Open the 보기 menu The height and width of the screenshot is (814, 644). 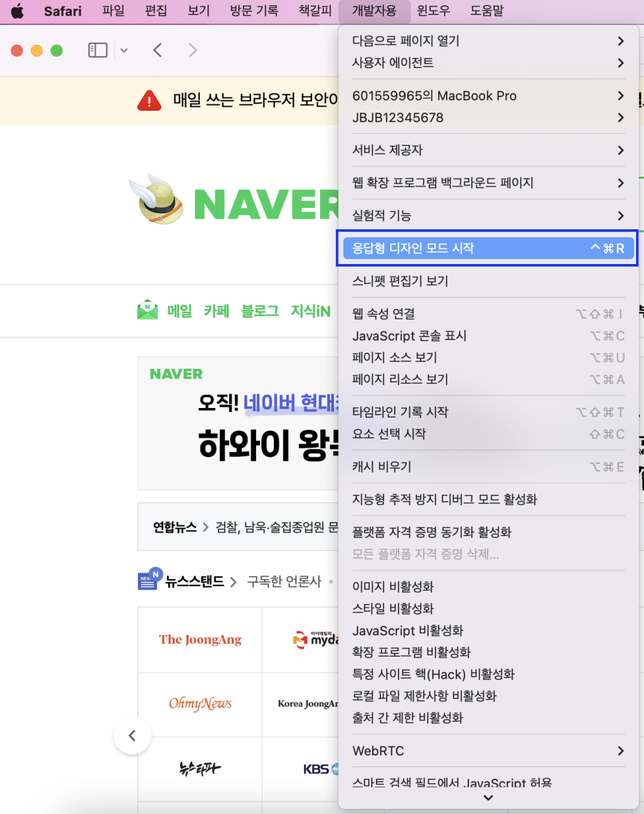point(199,11)
